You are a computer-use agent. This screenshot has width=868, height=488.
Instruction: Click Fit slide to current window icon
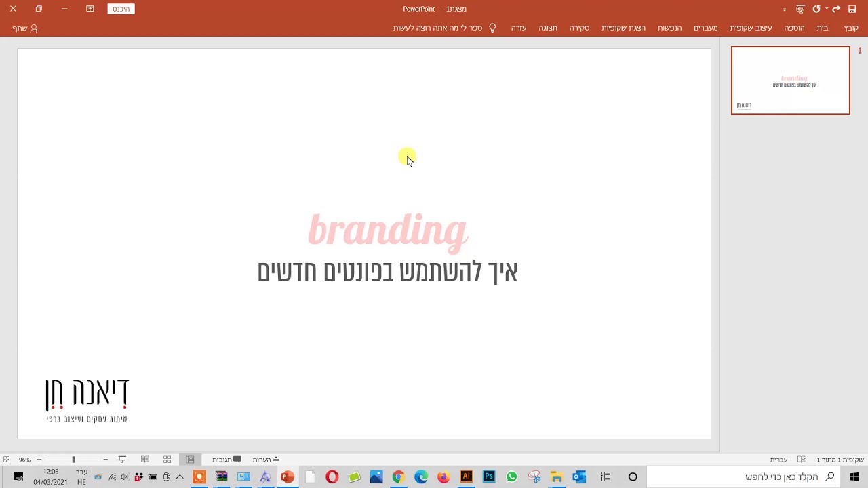tap(6, 460)
